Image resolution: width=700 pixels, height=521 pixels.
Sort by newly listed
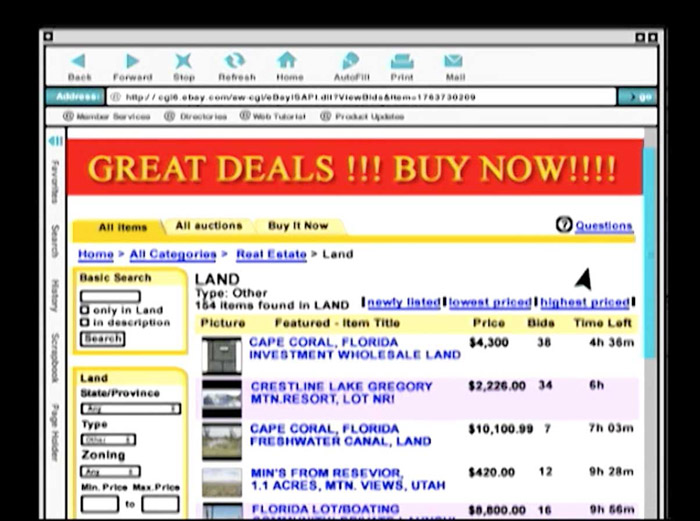pos(404,303)
